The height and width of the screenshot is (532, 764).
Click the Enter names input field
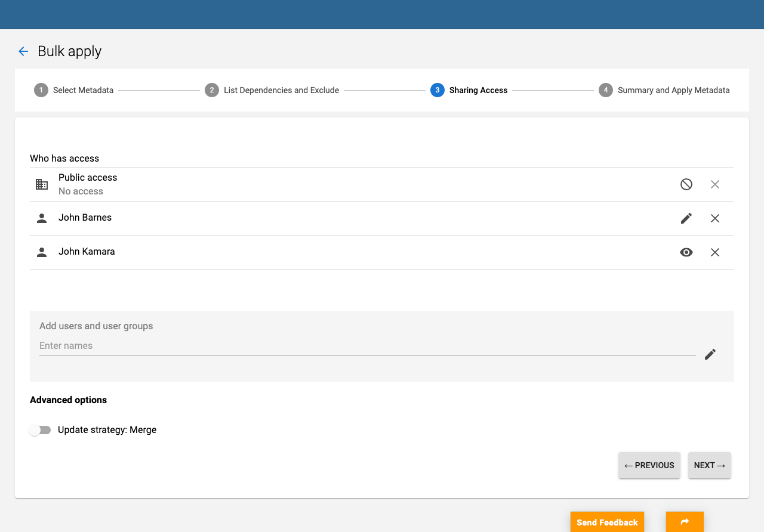(239, 346)
